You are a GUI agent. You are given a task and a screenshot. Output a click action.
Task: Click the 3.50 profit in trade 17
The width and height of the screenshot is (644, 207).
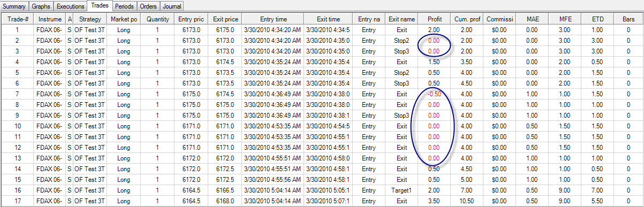[x=434, y=201]
